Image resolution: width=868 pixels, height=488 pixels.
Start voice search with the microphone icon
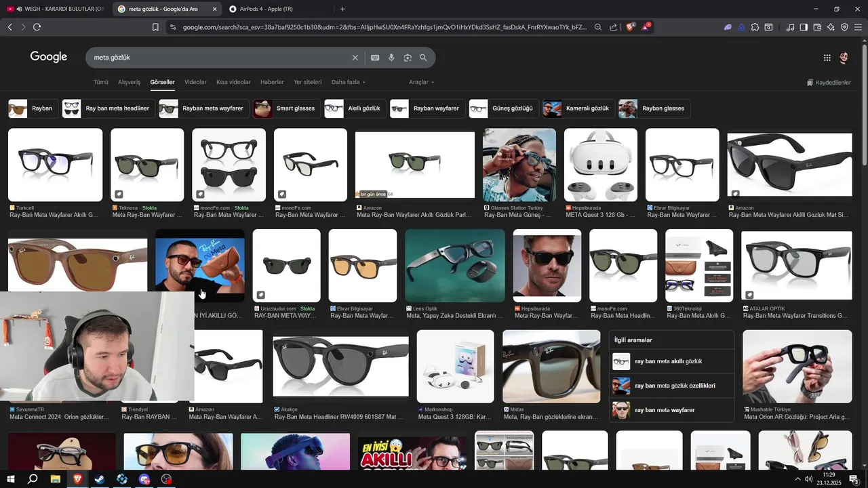[x=391, y=58]
